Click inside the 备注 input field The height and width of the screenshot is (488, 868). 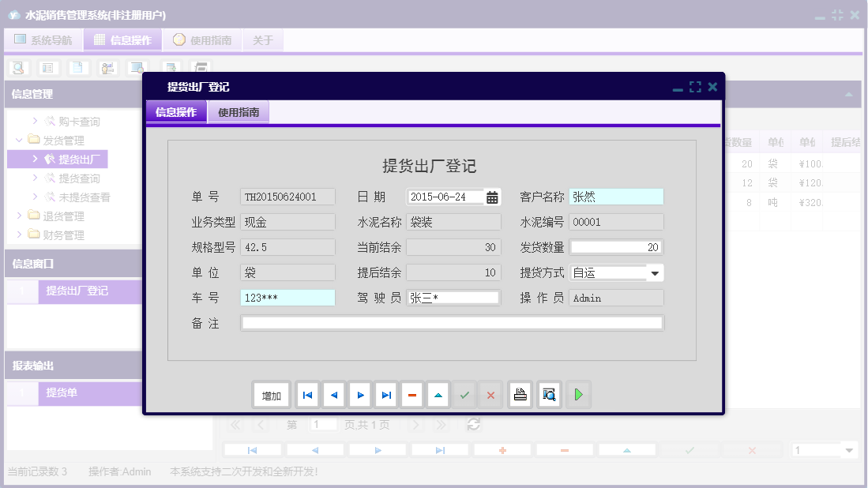click(x=450, y=321)
